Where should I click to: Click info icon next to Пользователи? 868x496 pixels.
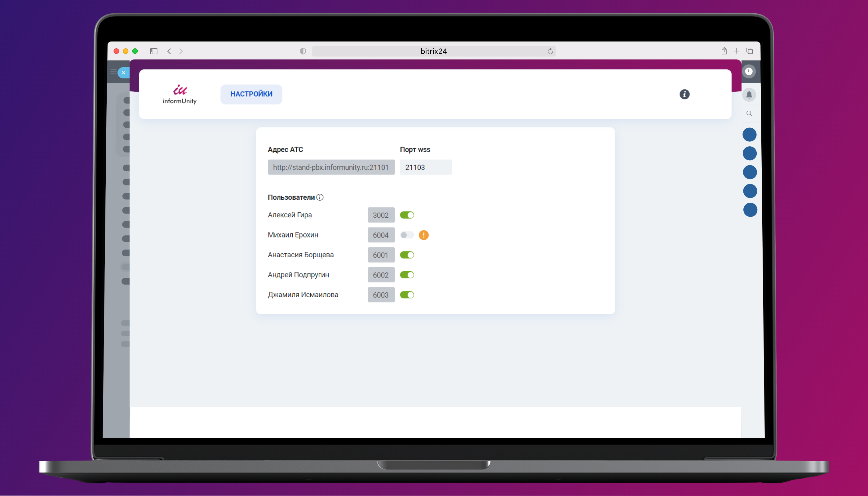tap(320, 197)
